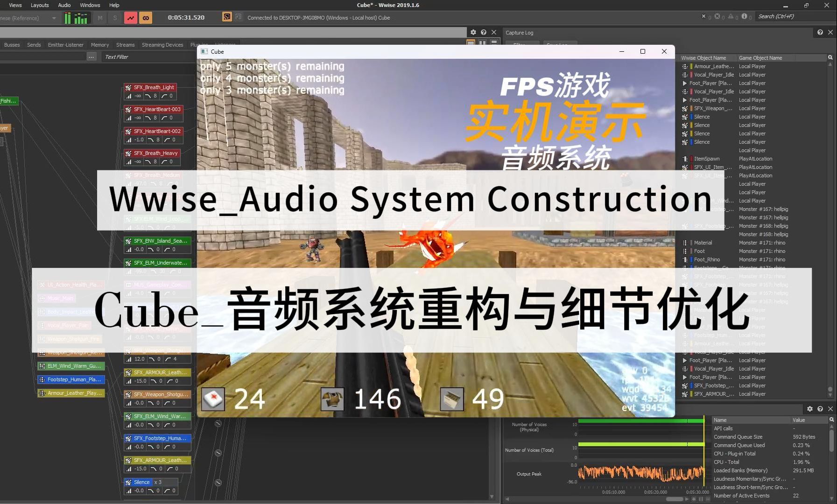This screenshot has height=504, width=837.
Task: Toggle the M mute button in toolbar
Action: click(x=100, y=18)
